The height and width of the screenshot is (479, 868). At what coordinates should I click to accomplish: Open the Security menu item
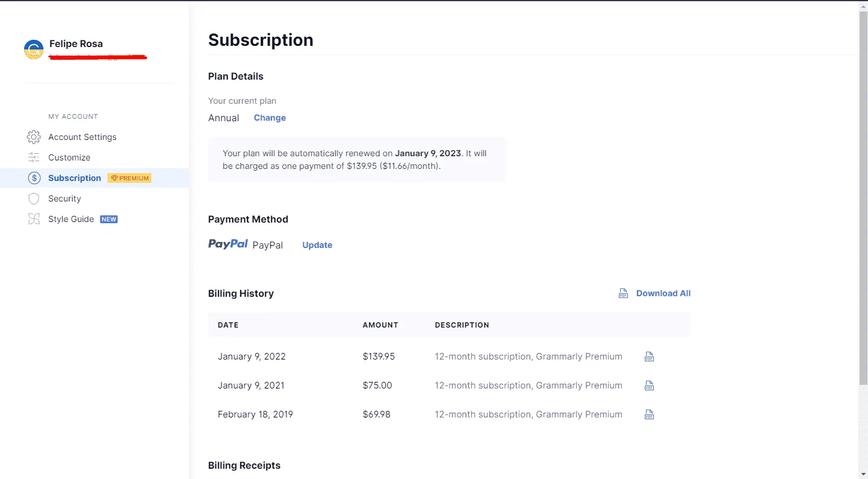tap(65, 198)
